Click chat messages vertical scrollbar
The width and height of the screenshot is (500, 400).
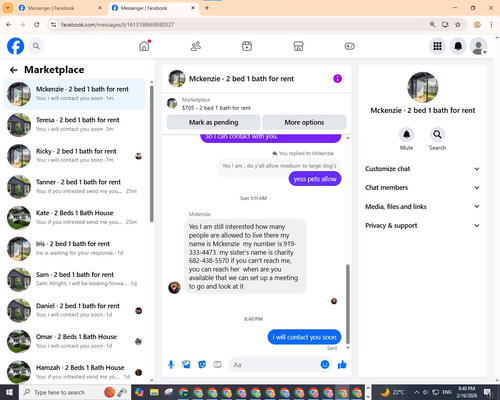coord(348,304)
